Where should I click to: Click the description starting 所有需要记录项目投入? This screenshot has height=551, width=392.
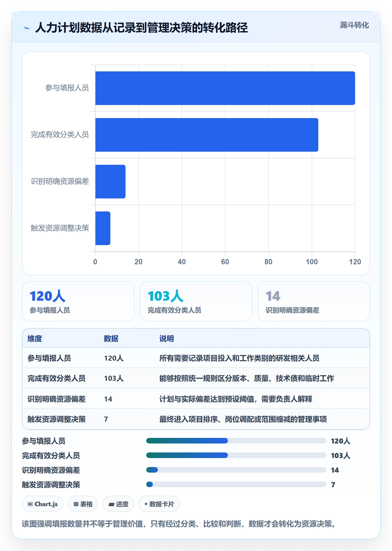coord(239,358)
